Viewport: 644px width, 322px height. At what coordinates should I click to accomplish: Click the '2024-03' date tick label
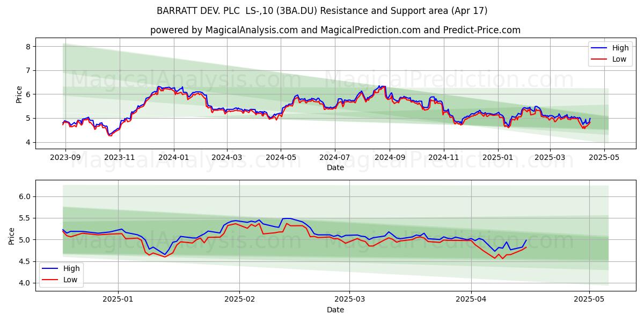pyautogui.click(x=226, y=158)
